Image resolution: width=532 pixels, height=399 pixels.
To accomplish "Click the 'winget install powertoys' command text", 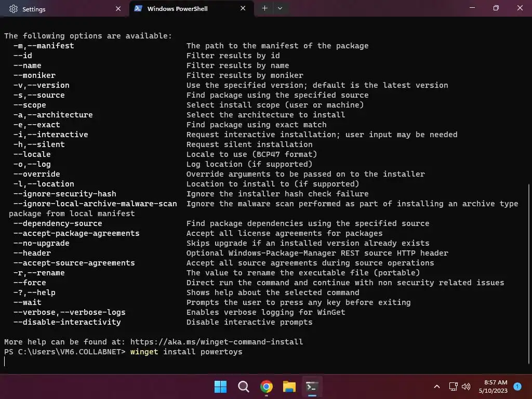I will tap(187, 352).
